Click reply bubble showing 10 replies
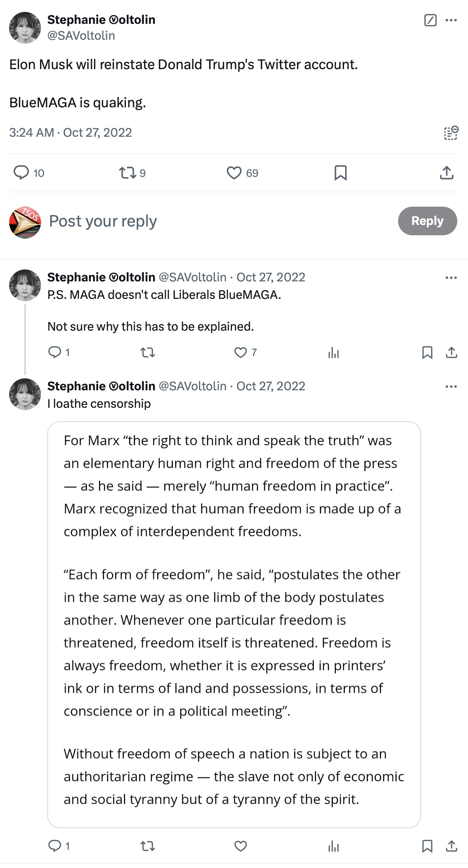The image size is (468, 868). point(21,173)
